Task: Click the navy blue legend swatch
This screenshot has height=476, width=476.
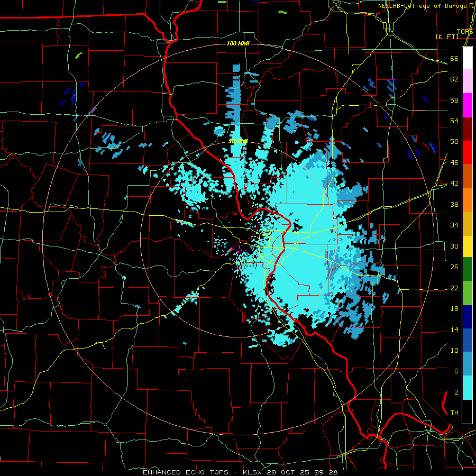Action: (467, 317)
